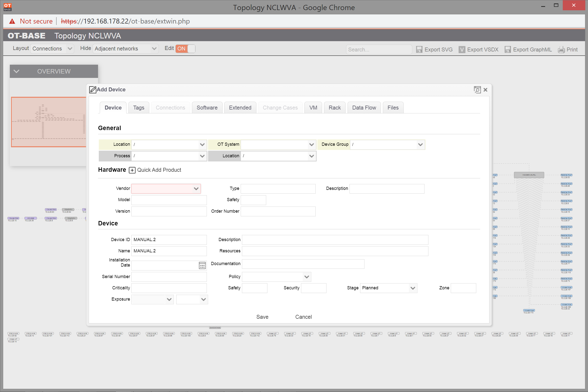Click the Model input field
Image resolution: width=588 pixels, height=392 pixels.
[x=169, y=200]
